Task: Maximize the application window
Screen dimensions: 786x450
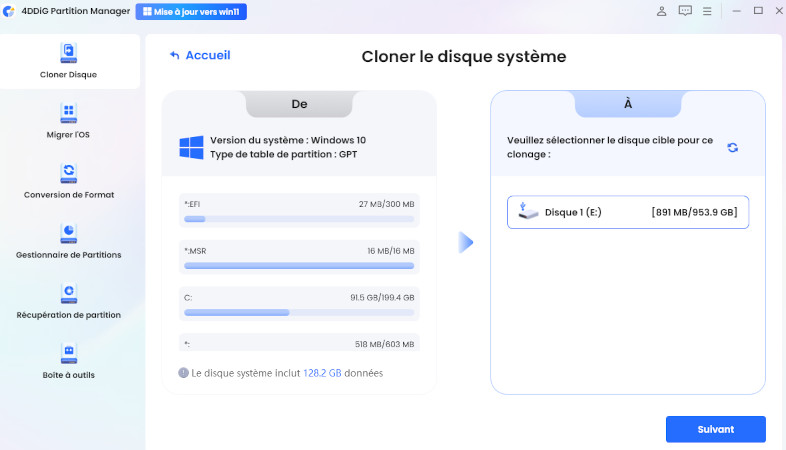Action: pos(758,11)
